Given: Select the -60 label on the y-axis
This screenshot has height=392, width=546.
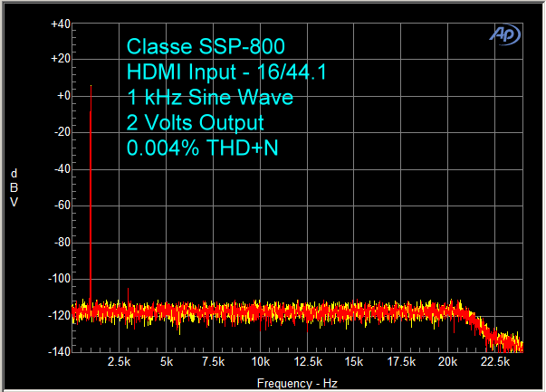Looking at the screenshot, I should tap(61, 206).
